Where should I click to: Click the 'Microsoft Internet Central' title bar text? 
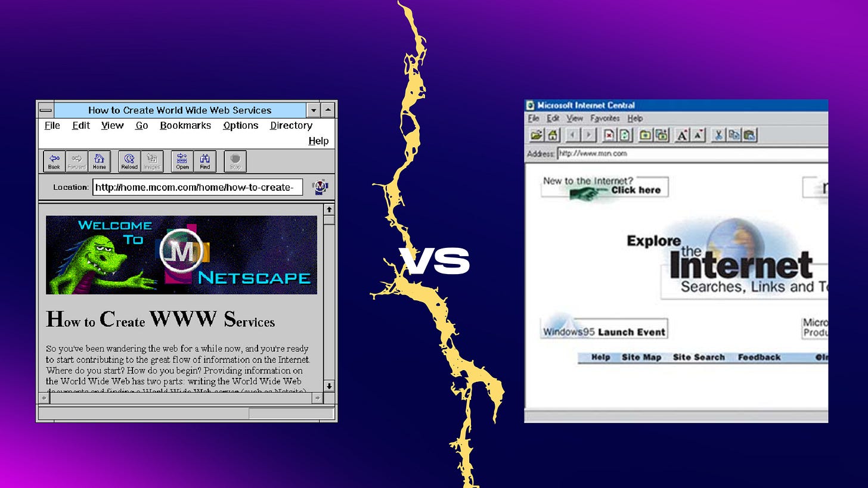[x=586, y=105]
